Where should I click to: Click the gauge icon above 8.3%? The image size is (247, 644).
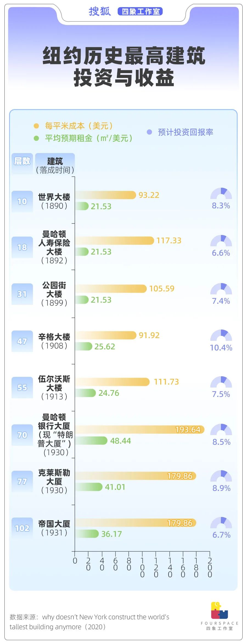tap(221, 194)
